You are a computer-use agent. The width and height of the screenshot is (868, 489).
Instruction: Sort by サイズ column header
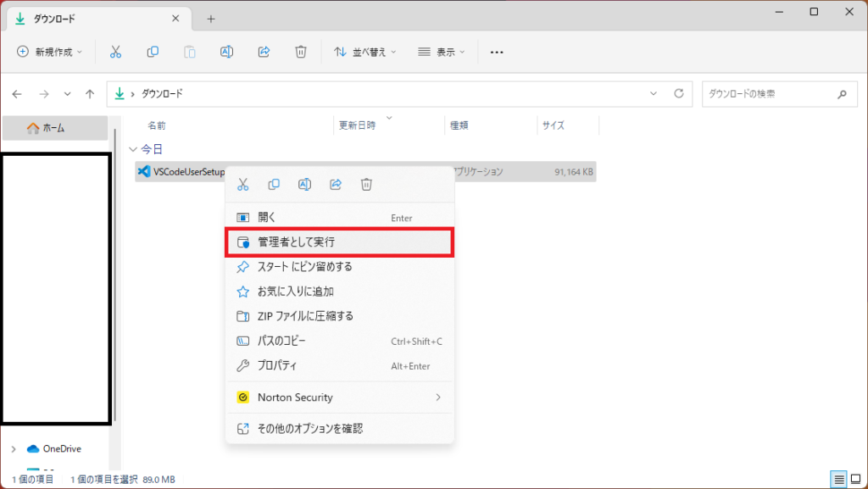tap(553, 125)
